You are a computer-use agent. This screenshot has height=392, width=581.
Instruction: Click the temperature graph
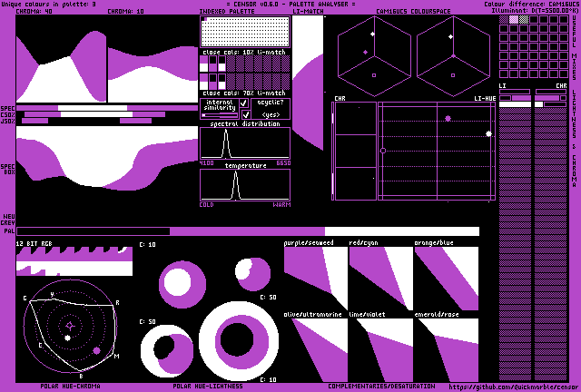point(245,185)
